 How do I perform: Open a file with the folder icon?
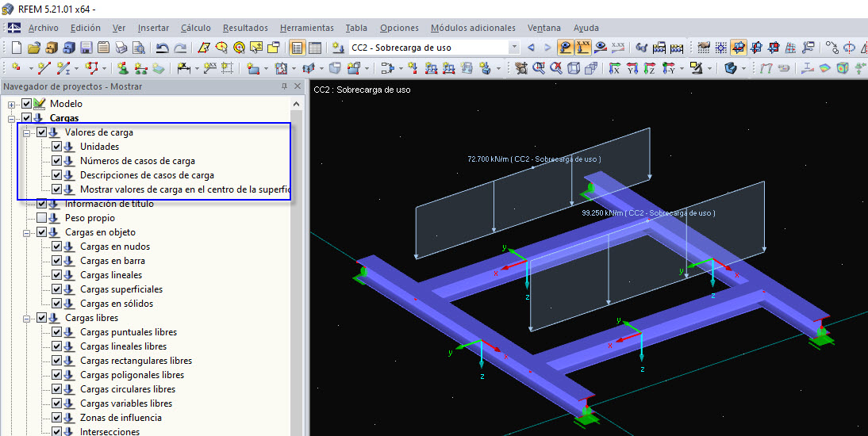tap(34, 48)
